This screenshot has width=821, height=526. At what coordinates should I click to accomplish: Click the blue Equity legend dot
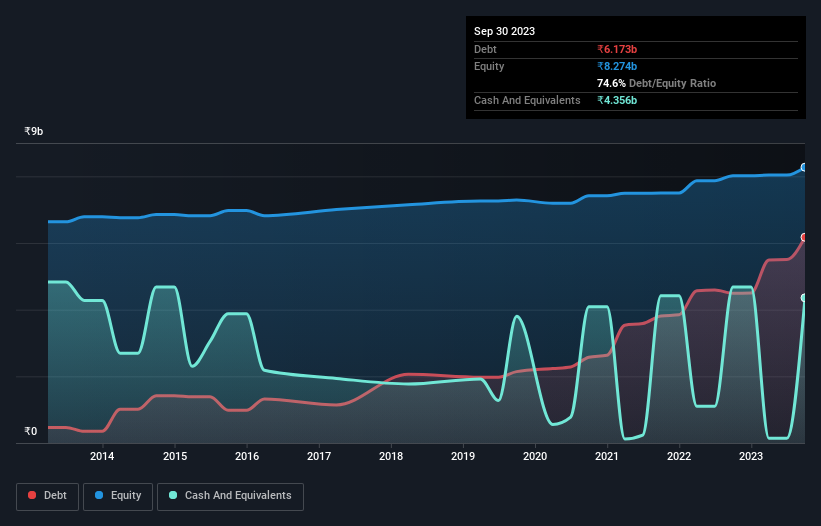99,495
